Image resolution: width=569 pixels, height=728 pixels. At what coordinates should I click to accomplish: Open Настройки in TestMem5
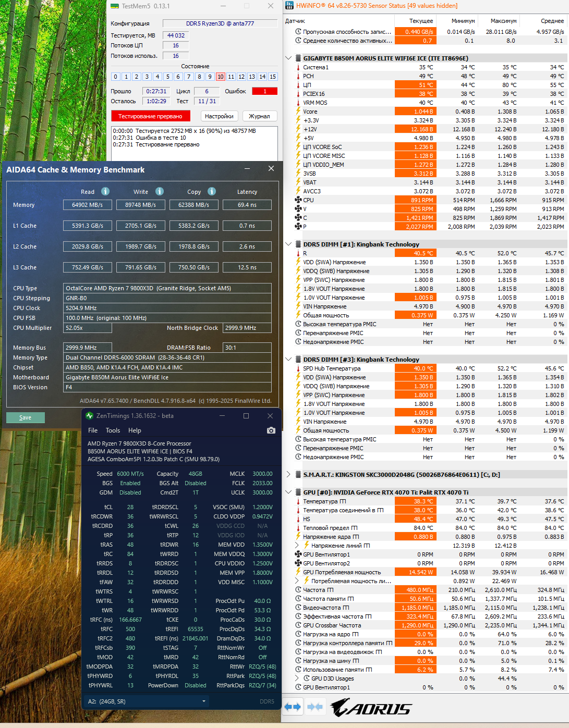click(x=219, y=116)
